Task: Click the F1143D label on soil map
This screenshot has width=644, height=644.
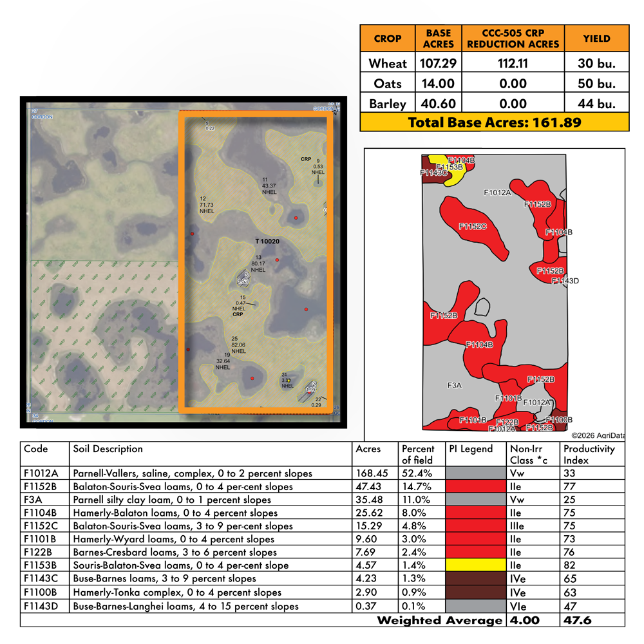Action: [x=565, y=281]
